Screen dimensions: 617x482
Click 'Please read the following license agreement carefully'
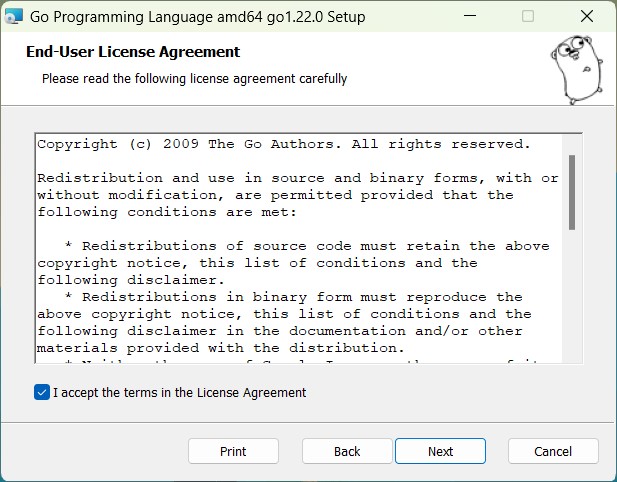194,79
